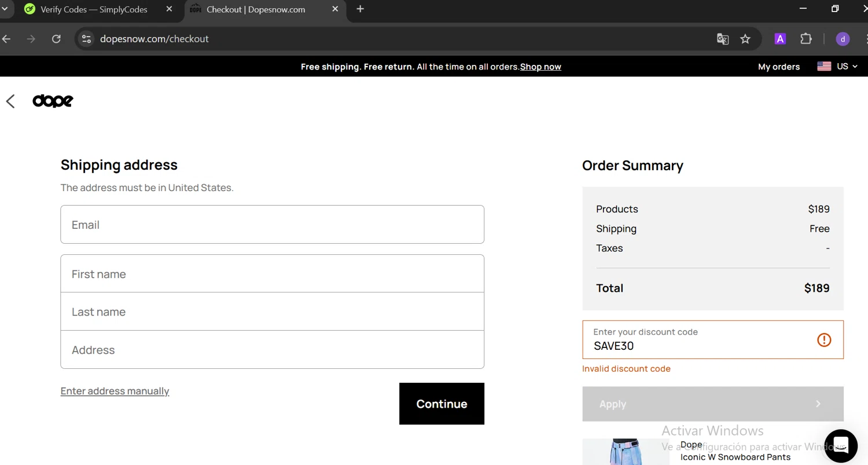Reload the checkout page
868x465 pixels.
(56, 39)
